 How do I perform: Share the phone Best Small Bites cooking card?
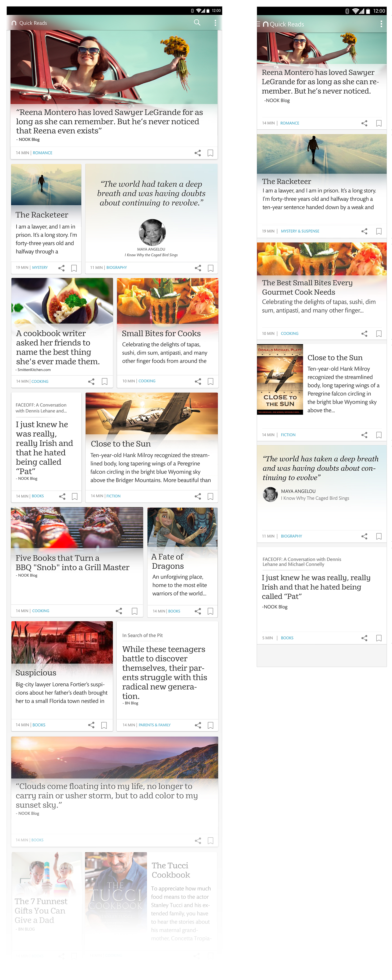click(364, 334)
